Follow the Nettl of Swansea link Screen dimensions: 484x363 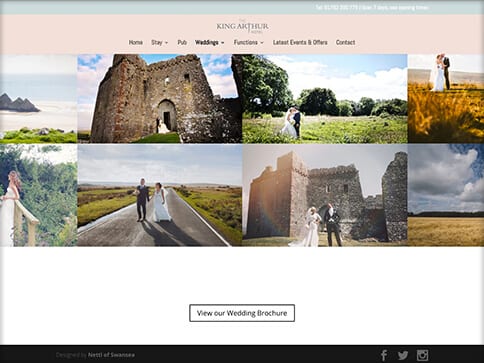(111, 355)
